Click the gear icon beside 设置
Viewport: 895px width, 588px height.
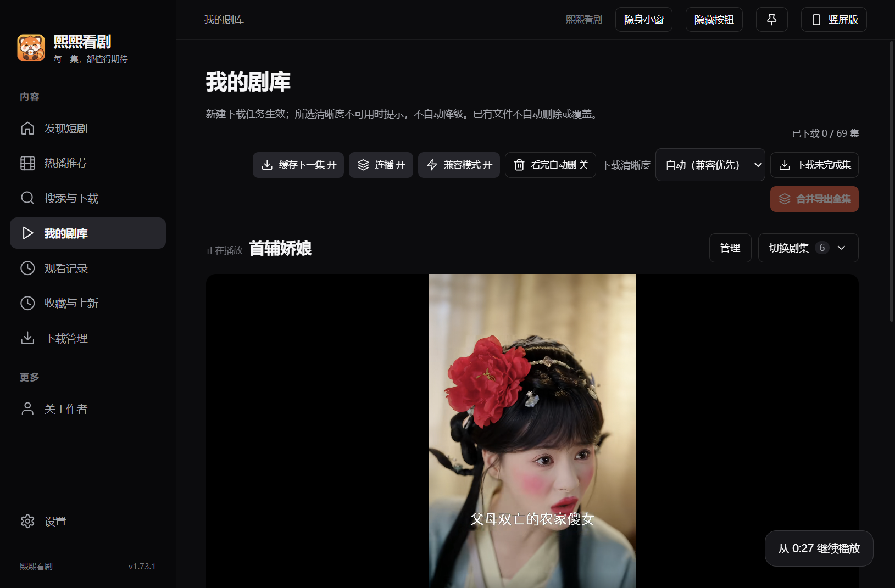(27, 521)
